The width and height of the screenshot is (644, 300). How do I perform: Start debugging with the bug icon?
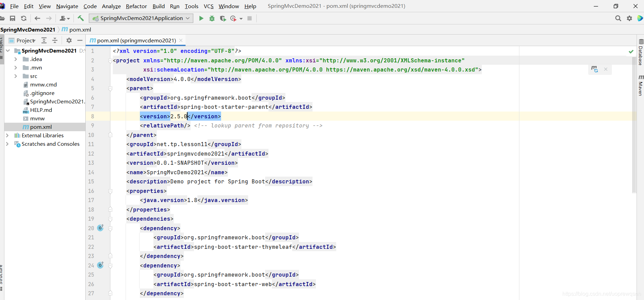click(212, 18)
